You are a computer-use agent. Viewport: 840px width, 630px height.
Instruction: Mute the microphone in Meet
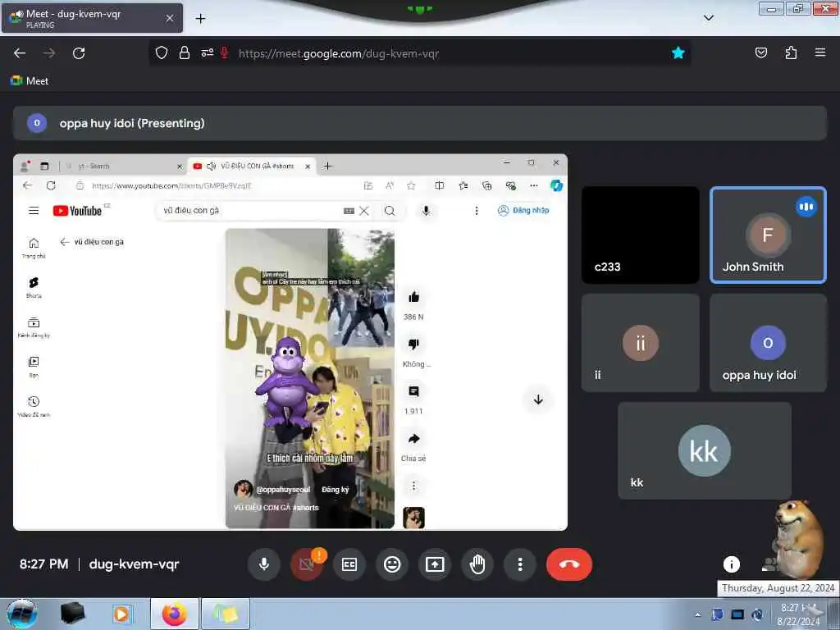(263, 564)
